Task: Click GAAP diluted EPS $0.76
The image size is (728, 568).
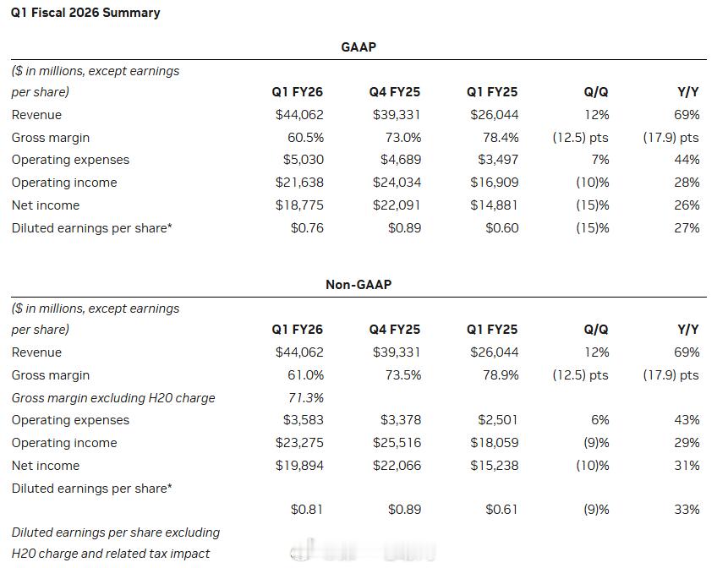Action: click(x=307, y=228)
